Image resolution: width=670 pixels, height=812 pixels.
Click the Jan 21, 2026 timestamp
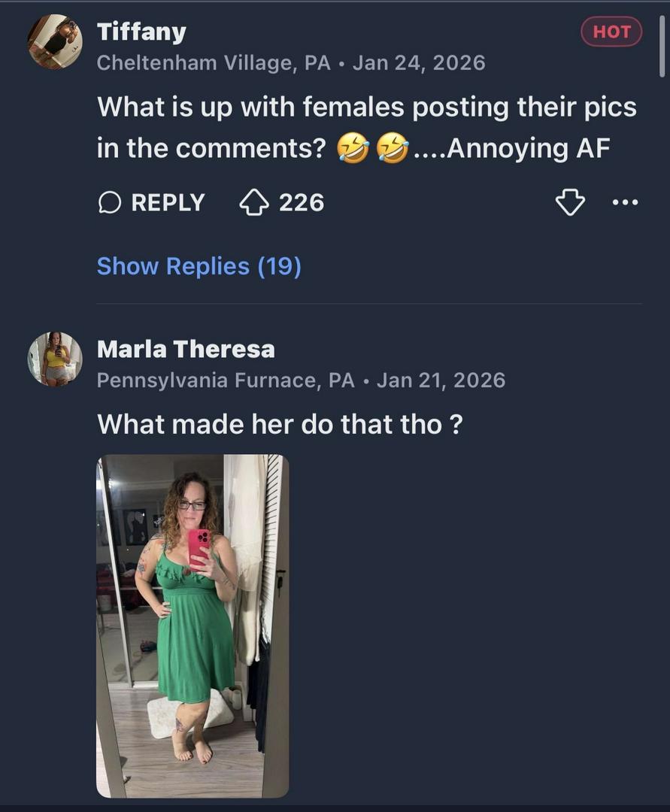[441, 380]
